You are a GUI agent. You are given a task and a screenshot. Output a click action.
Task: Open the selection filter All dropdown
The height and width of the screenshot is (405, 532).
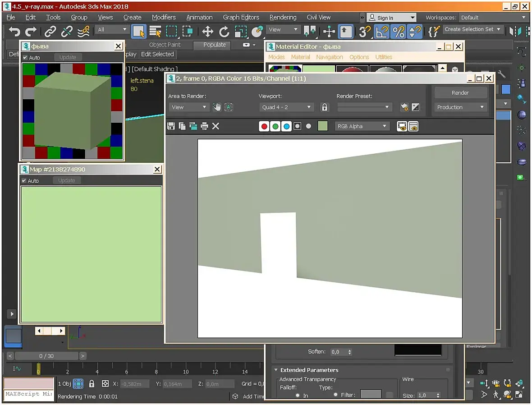click(x=112, y=29)
